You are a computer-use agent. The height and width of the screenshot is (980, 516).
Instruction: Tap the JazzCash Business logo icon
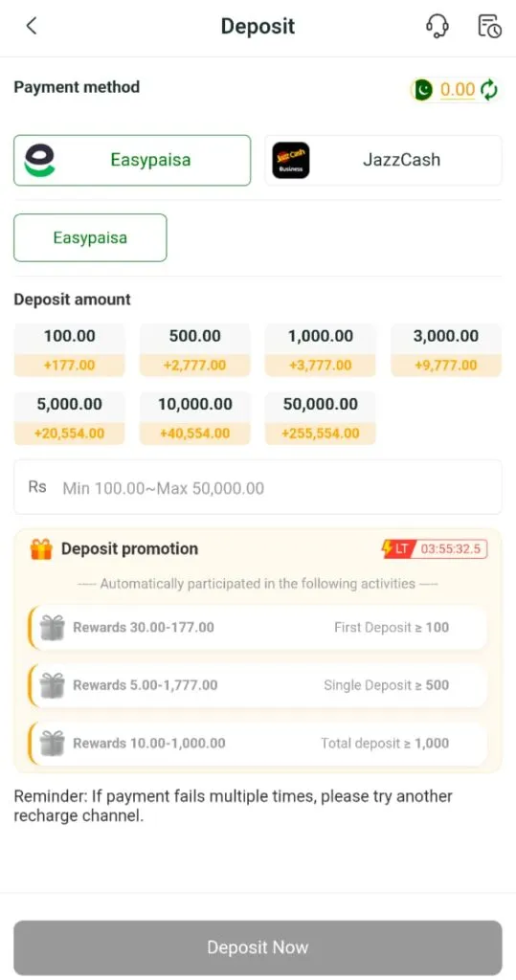click(291, 161)
